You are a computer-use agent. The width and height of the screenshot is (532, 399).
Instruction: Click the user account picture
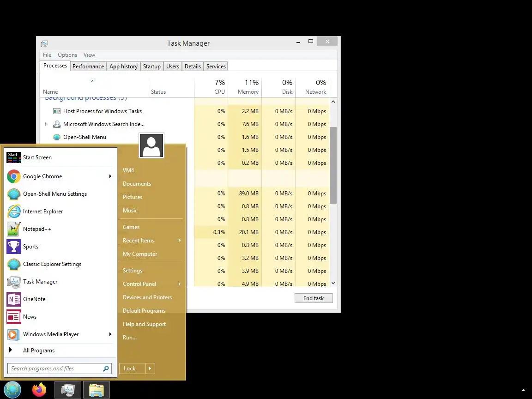click(x=151, y=145)
